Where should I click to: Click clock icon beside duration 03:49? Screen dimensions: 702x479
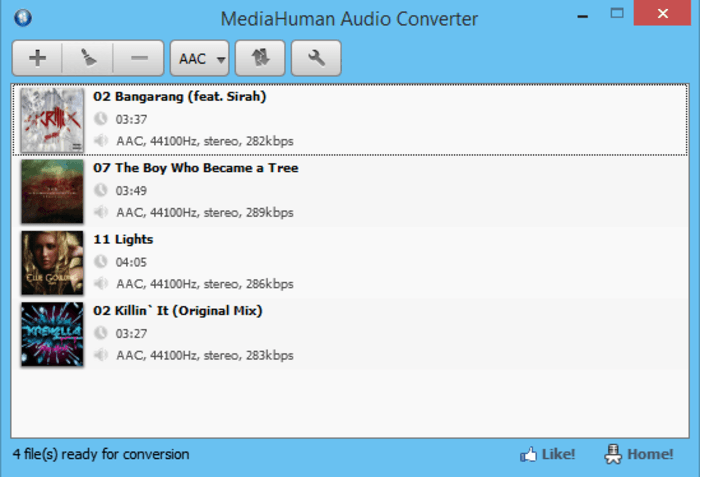tap(101, 190)
